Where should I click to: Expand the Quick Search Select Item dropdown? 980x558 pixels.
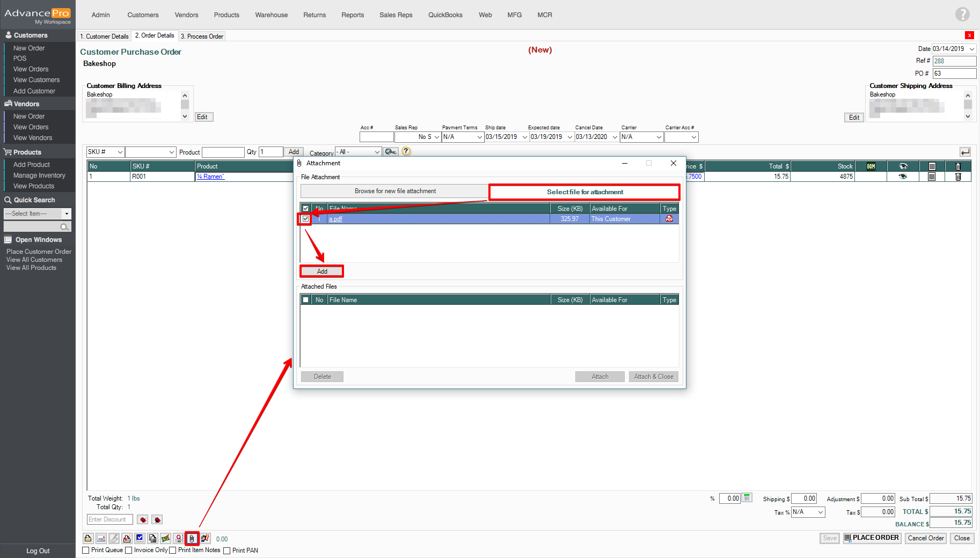tap(67, 214)
